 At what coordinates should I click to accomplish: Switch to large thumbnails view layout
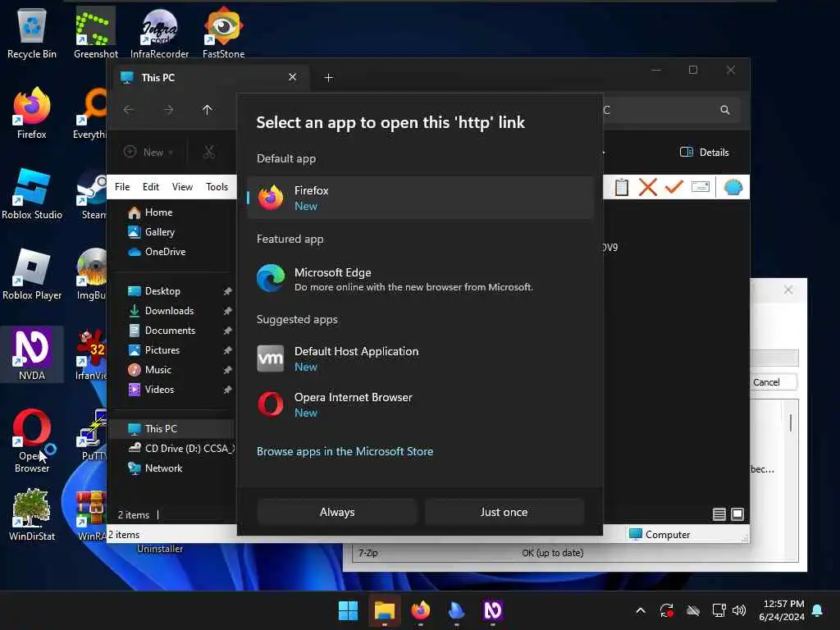pyautogui.click(x=737, y=515)
